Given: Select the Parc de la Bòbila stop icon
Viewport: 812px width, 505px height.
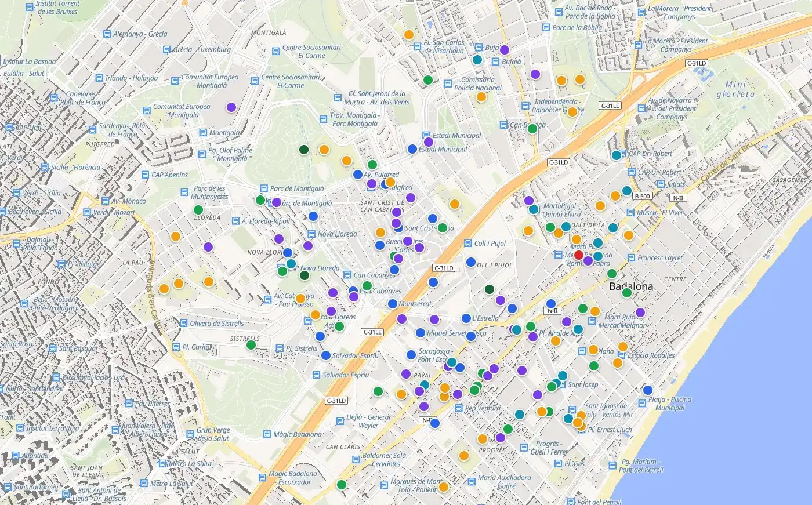Looking at the screenshot, I should click(x=546, y=27).
